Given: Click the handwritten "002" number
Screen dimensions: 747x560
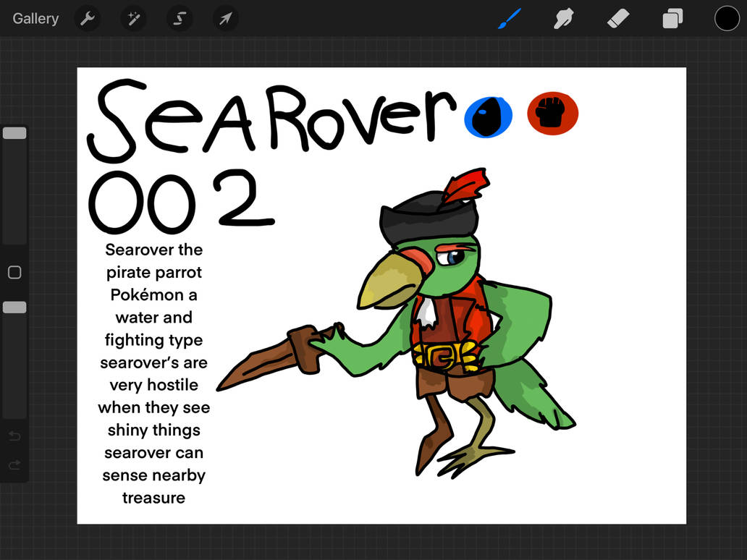Looking at the screenshot, I should tap(181, 201).
